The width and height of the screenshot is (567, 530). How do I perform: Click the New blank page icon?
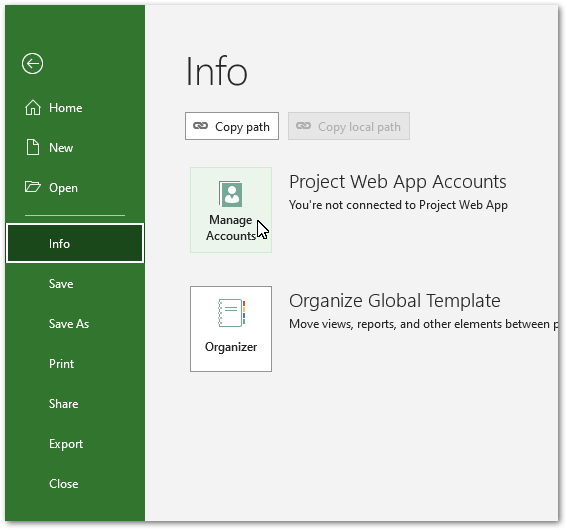pos(33,148)
